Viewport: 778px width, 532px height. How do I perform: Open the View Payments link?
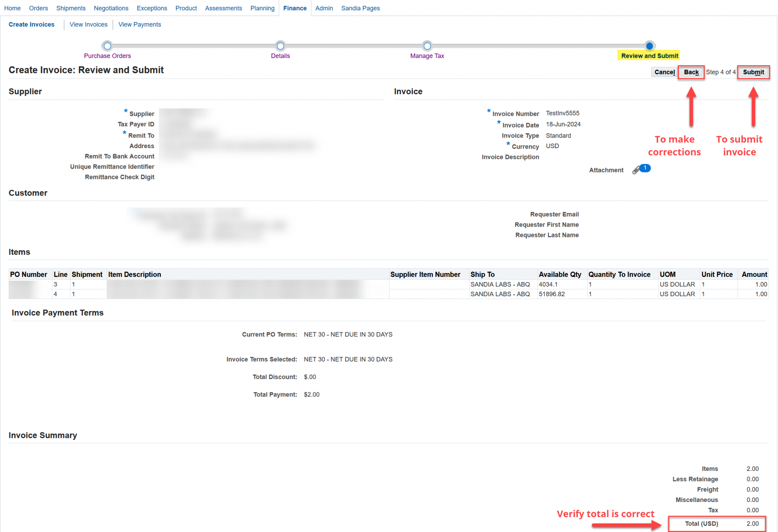(139, 24)
